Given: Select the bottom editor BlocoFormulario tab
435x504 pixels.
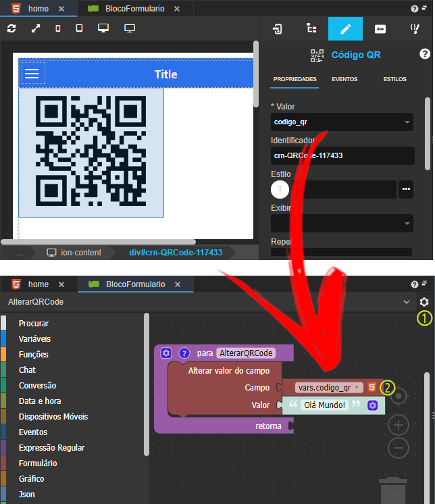Looking at the screenshot, I should point(135,284).
